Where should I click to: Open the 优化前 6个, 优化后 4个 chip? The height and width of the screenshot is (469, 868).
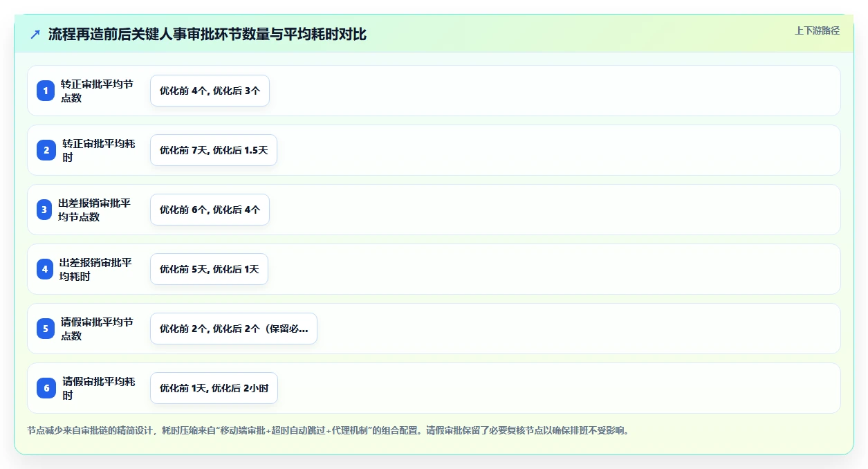click(210, 210)
